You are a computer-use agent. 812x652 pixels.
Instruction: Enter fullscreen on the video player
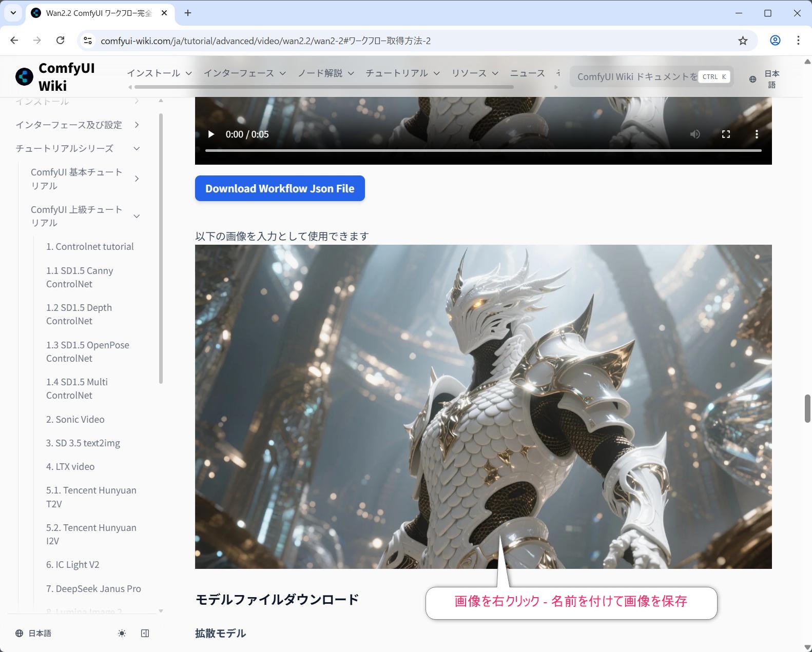tap(726, 134)
